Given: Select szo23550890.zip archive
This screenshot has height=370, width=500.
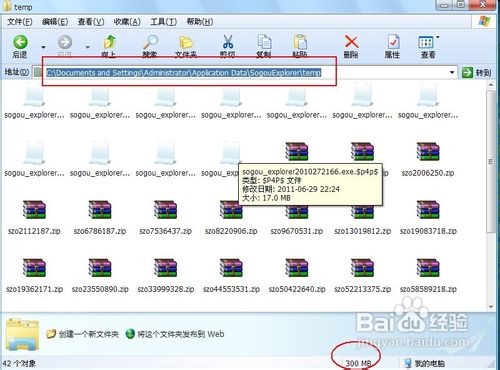Looking at the screenshot, I should [x=100, y=275].
